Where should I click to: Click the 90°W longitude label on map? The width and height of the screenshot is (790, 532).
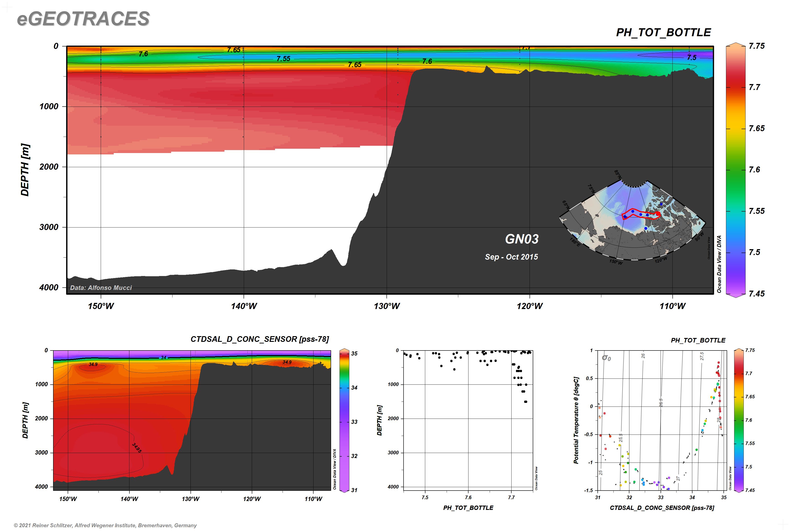(699, 236)
